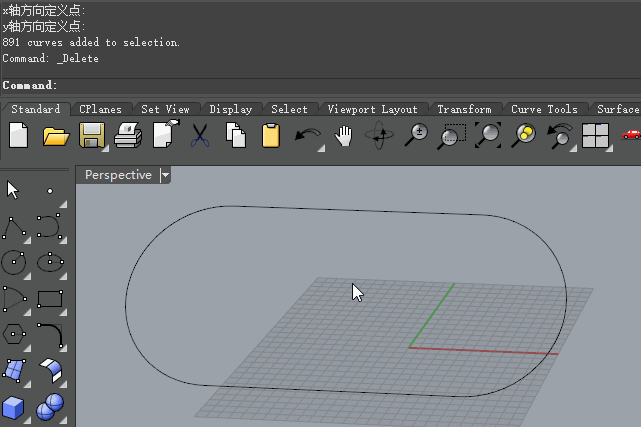This screenshot has height=427, width=641.
Task: Open the Curve Tools tab
Action: click(544, 109)
